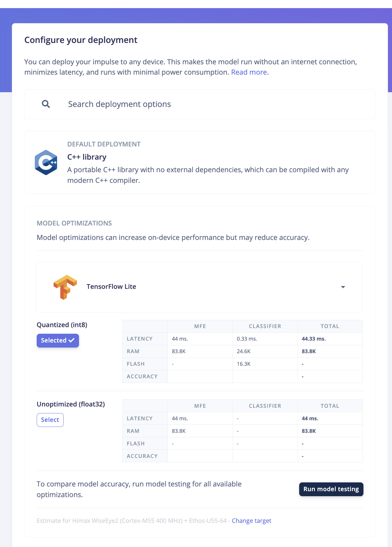Screen dimensions: 392x547
Task: Click the Change target link
Action: 252,521
